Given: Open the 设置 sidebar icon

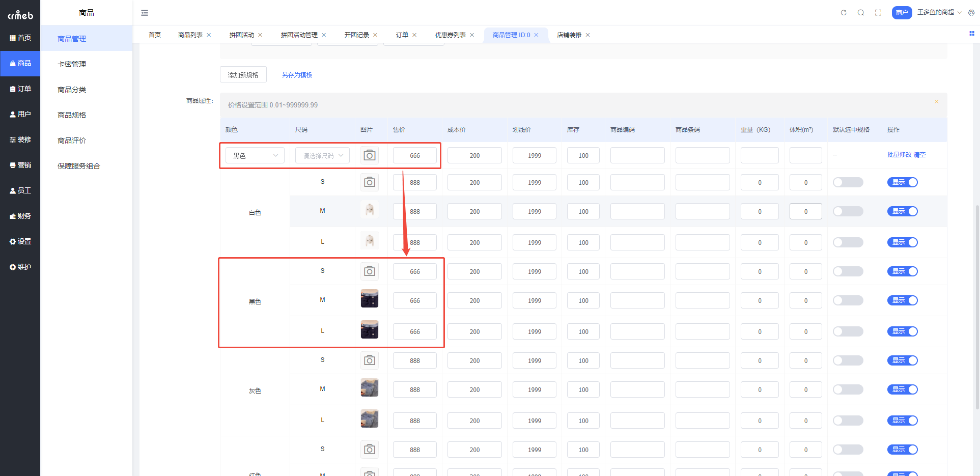Looking at the screenshot, I should (x=20, y=241).
